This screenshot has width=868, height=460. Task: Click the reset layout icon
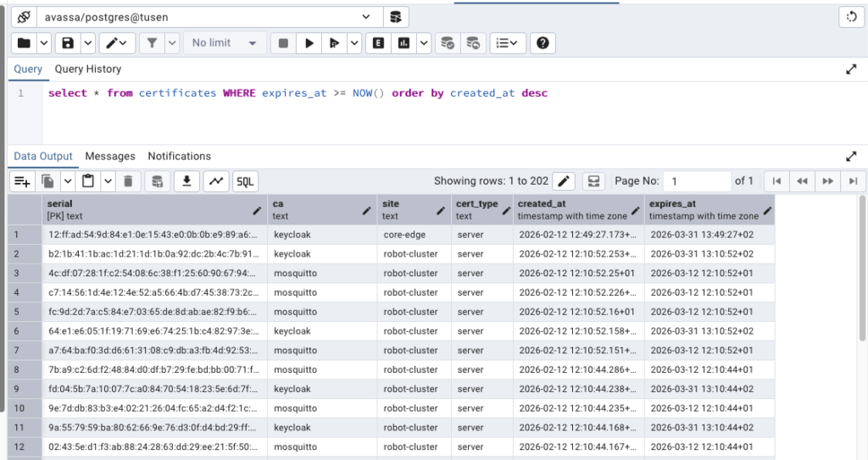(851, 17)
